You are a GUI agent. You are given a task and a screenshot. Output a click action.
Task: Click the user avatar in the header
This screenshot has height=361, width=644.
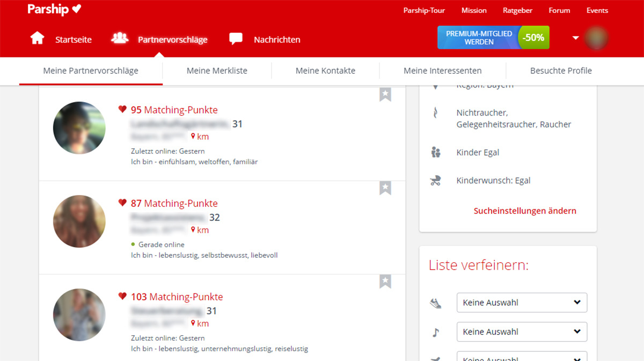[596, 38]
